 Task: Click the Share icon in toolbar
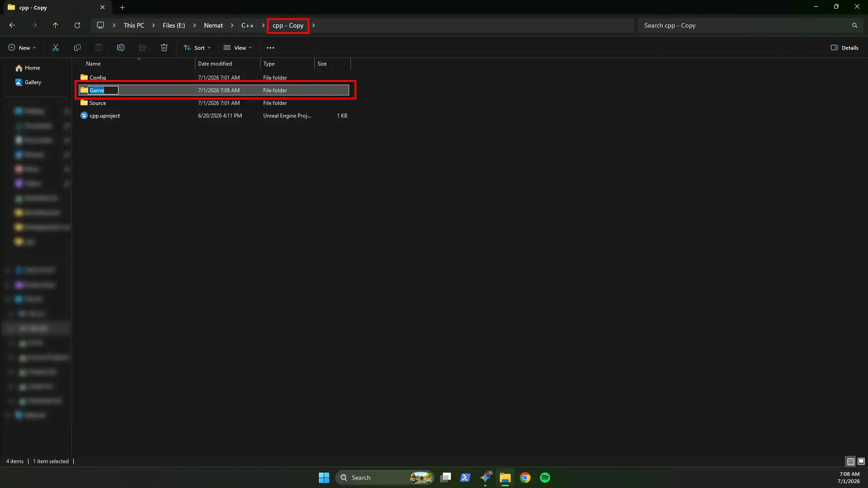point(142,47)
